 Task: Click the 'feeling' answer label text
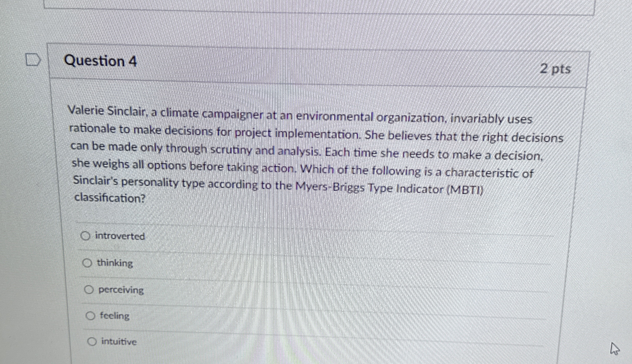pos(115,316)
